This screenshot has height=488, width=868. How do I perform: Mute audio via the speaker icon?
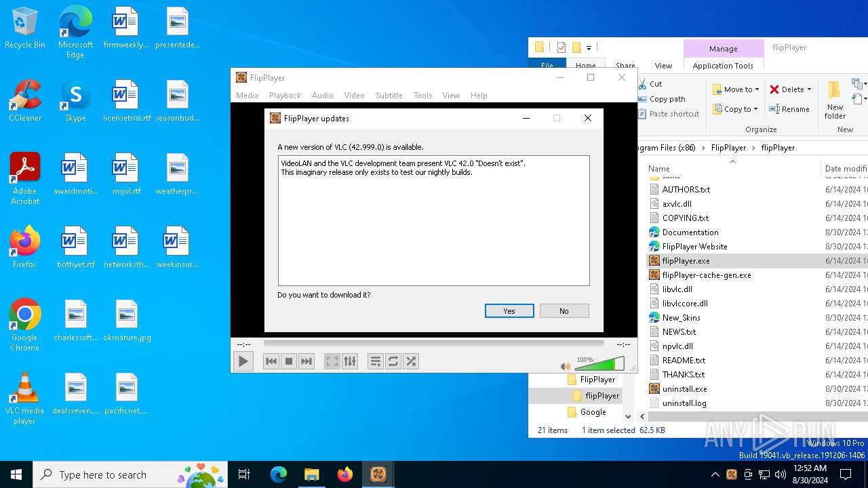click(565, 366)
